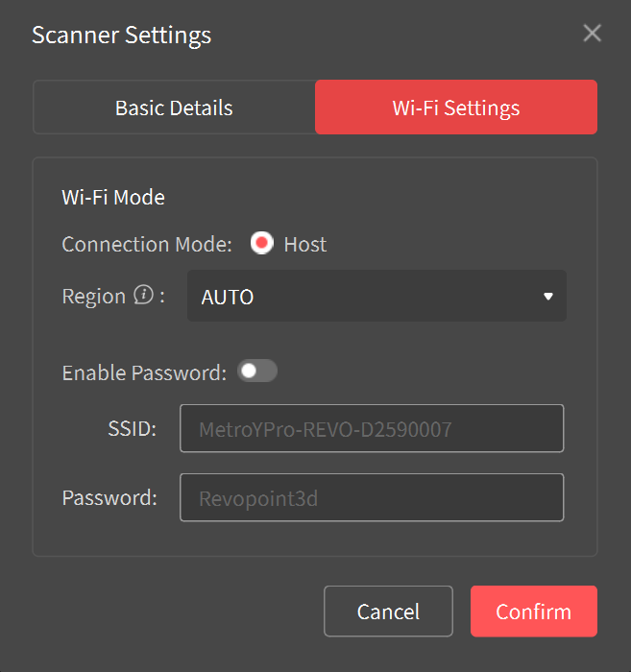Click the Enable Password label
631x672 pixels.
pyautogui.click(x=144, y=372)
